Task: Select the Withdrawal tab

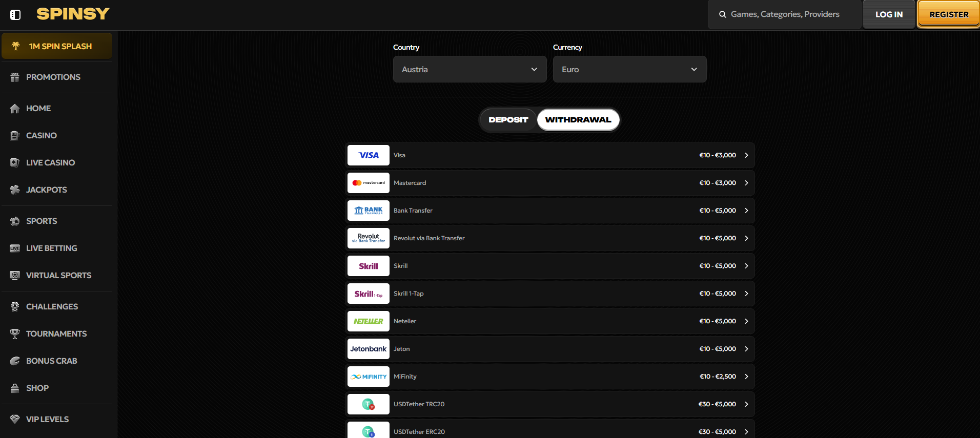Action: coord(578,120)
